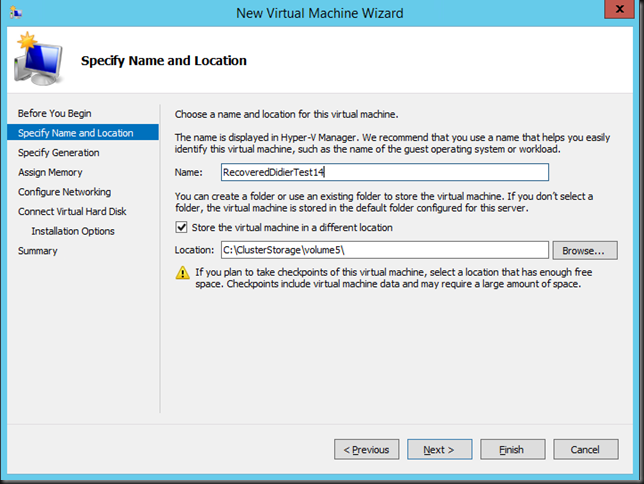The height and width of the screenshot is (484, 644).
Task: Open the Configure Networking step
Action: 64,192
